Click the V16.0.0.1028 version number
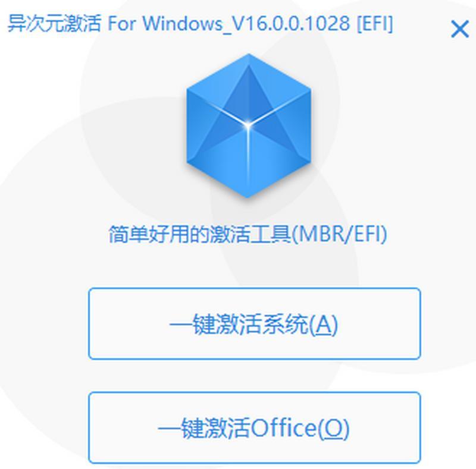 tap(290, 23)
